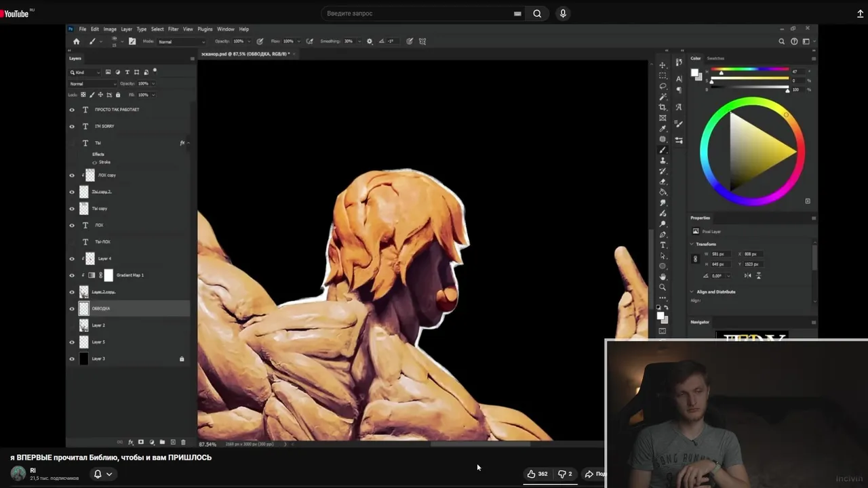The height and width of the screenshot is (488, 868).
Task: Select the Clone Stamp tool
Action: [x=663, y=161]
